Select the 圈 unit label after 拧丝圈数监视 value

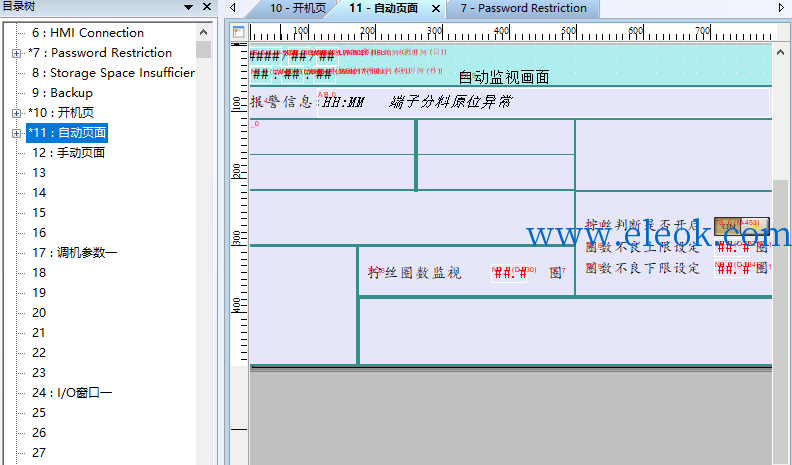(556, 273)
